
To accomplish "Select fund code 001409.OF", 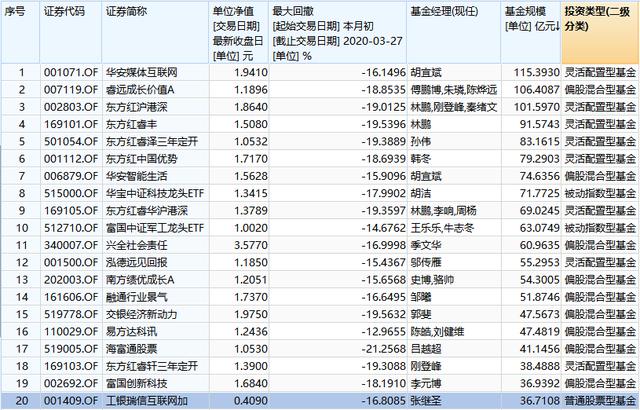I will pos(71,401).
